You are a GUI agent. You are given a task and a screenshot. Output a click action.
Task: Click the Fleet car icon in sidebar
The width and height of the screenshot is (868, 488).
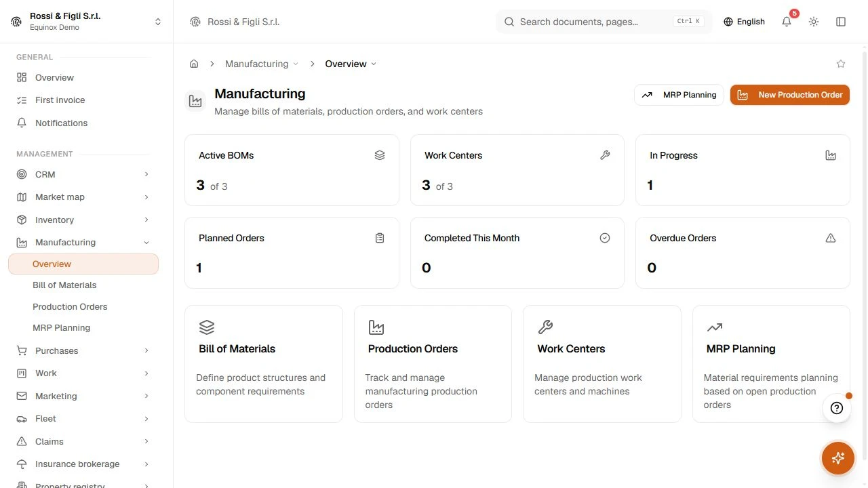22,419
